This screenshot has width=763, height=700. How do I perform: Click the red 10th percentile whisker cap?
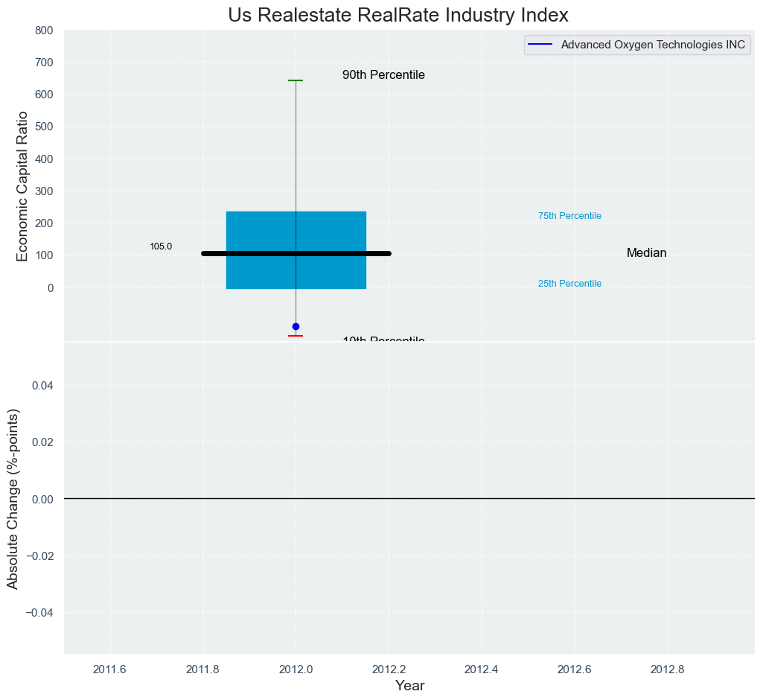(296, 336)
